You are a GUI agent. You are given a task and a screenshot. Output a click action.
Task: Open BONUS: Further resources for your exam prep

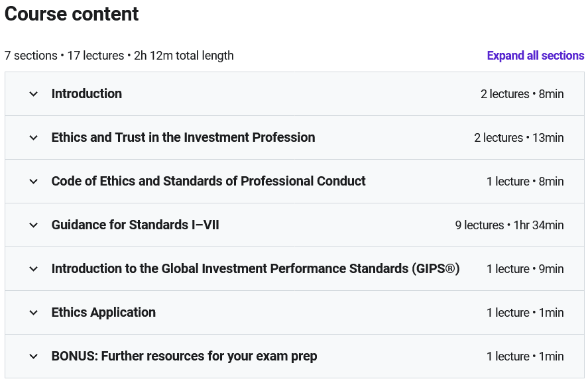point(184,357)
